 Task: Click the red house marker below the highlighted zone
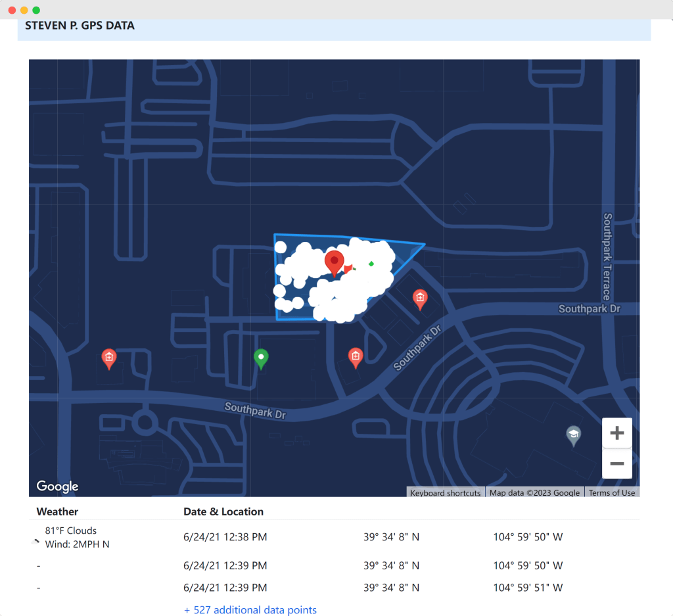tap(356, 356)
